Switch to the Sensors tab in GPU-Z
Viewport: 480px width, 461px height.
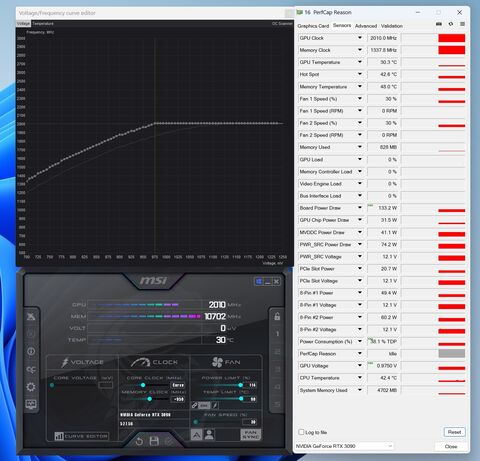[342, 25]
